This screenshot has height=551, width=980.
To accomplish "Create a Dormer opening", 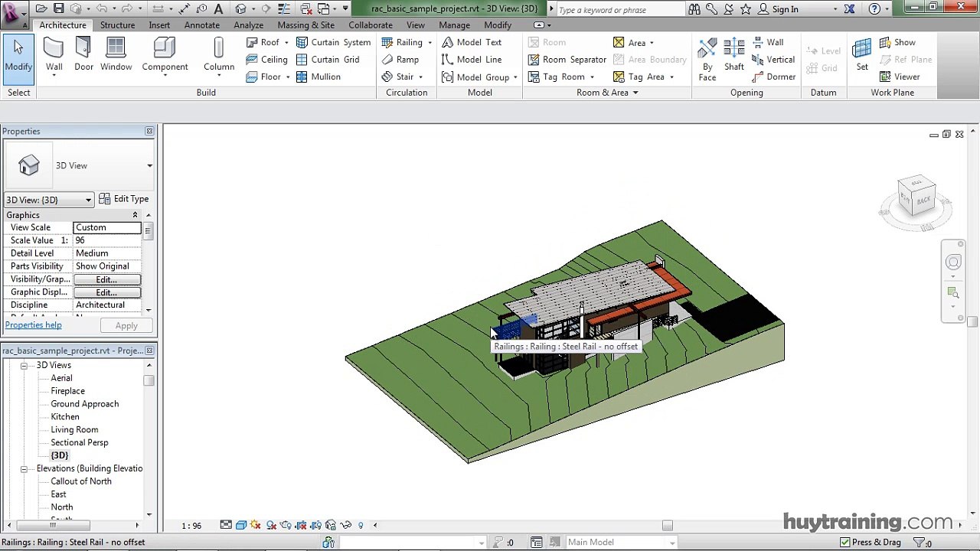I will click(774, 77).
